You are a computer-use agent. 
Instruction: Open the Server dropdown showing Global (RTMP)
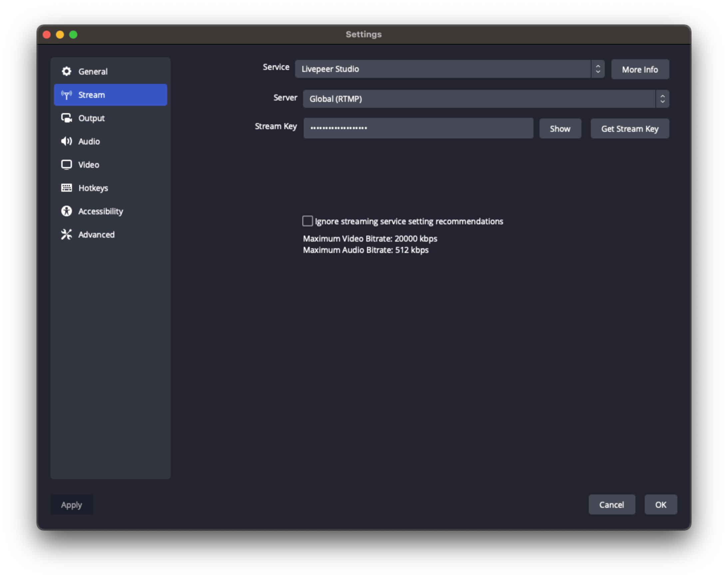coord(486,99)
